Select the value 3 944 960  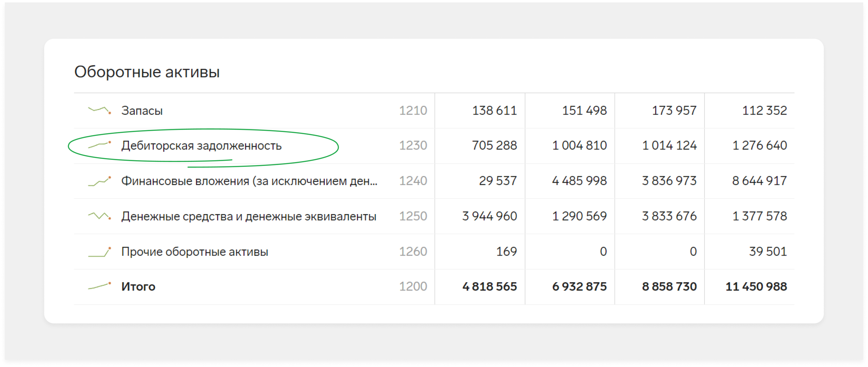click(490, 216)
